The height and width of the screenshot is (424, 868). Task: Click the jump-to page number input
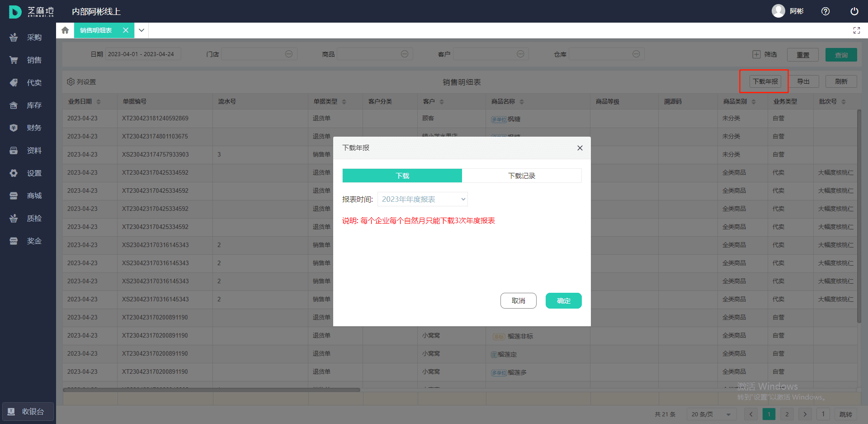click(x=823, y=414)
